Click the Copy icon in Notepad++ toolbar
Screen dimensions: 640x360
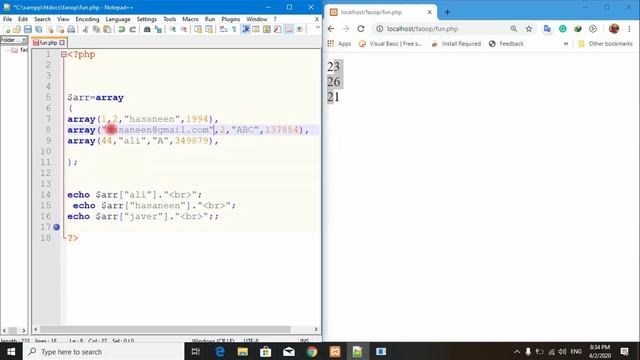coord(96,29)
